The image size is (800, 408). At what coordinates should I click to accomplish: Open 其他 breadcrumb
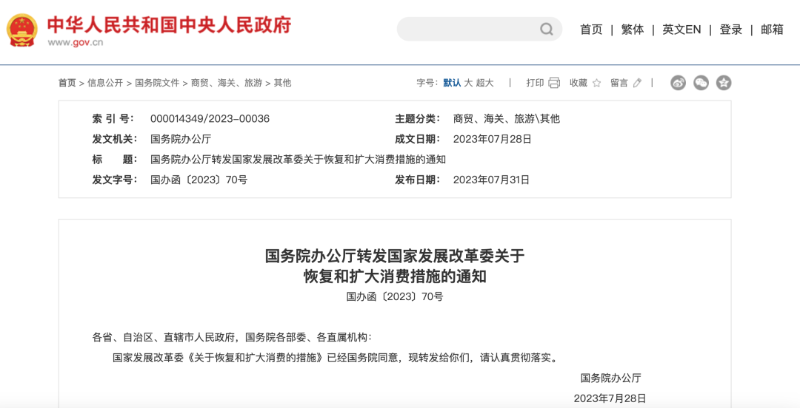pos(282,83)
